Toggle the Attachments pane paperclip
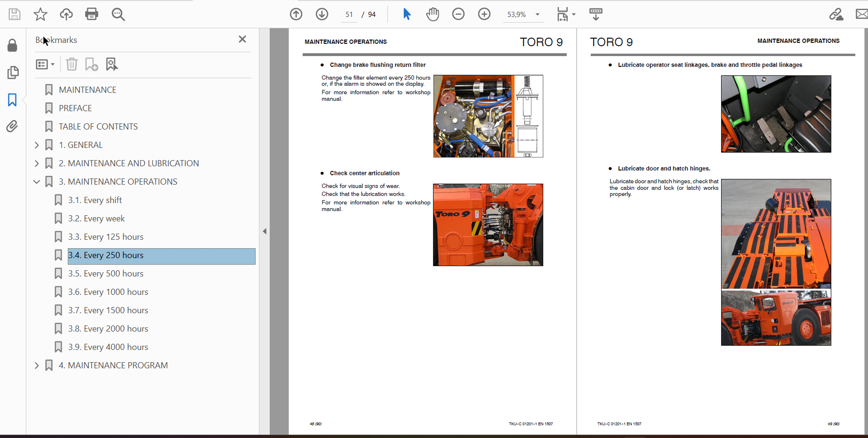Viewport: 868px width, 438px height. pos(12,126)
